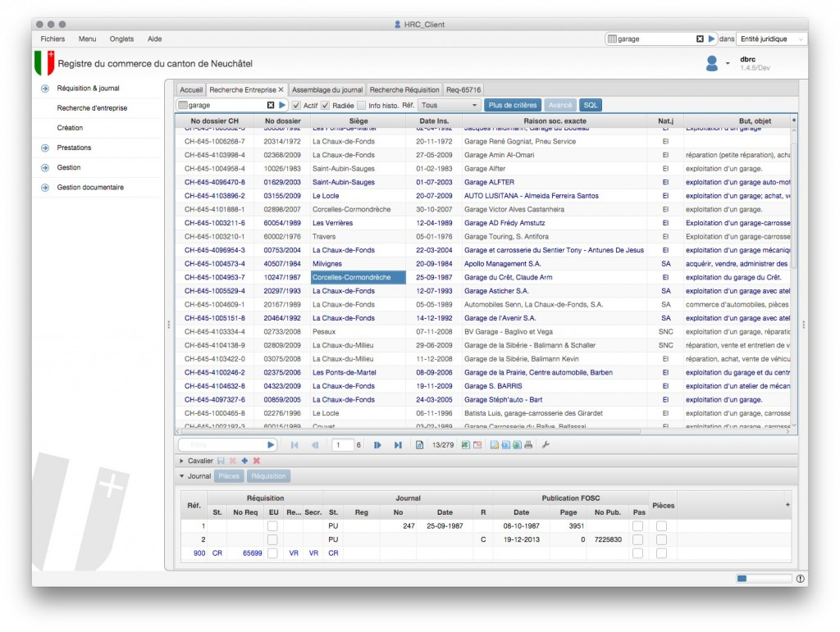Click the Plus de critères button

(512, 106)
